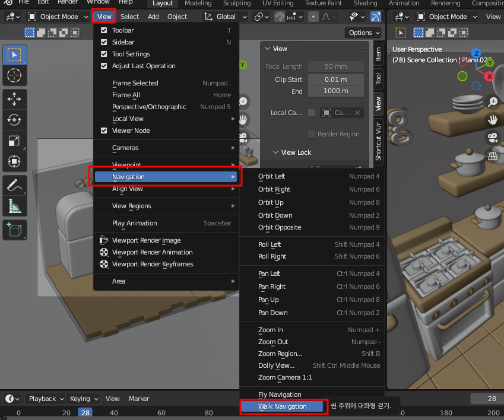Select the Scale tool
The width and height of the screenshot is (504, 420).
click(14, 141)
